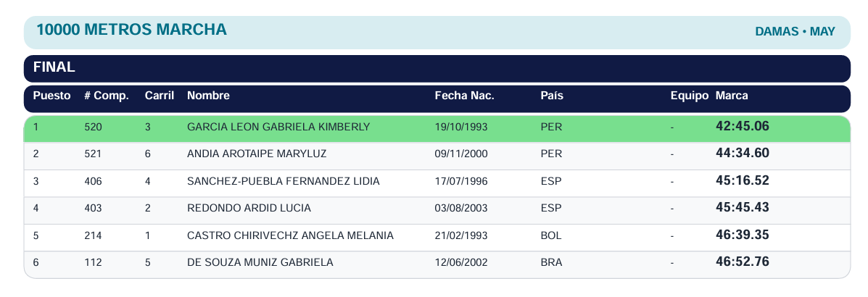Click the 10000 METROS MARCHA event title
The height and width of the screenshot is (297, 868).
[x=131, y=30]
